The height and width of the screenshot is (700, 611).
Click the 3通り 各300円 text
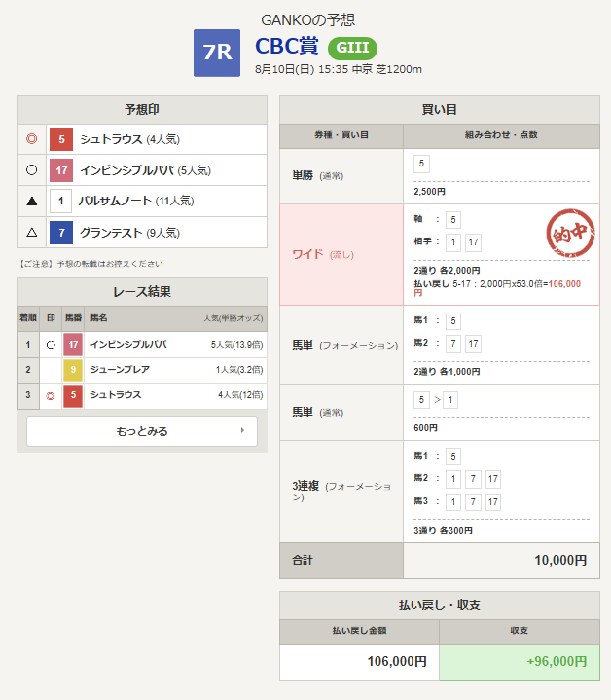[443, 531]
